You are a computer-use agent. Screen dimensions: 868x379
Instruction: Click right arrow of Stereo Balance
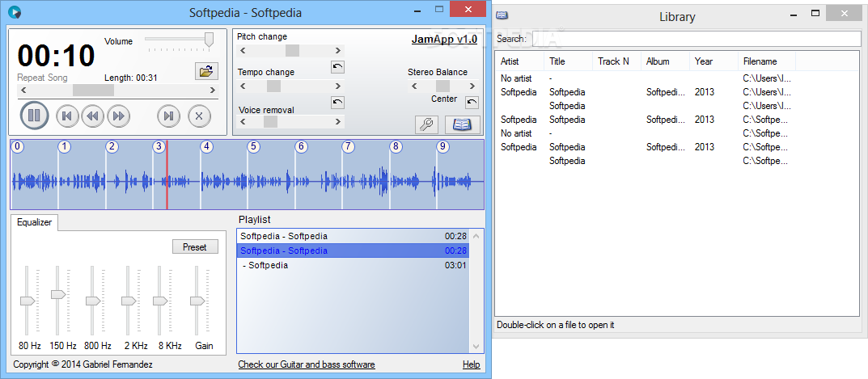[472, 86]
